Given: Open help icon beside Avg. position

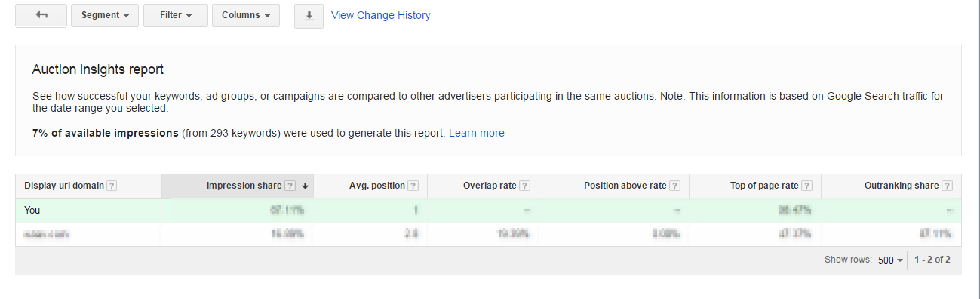Looking at the screenshot, I should pos(413,186).
